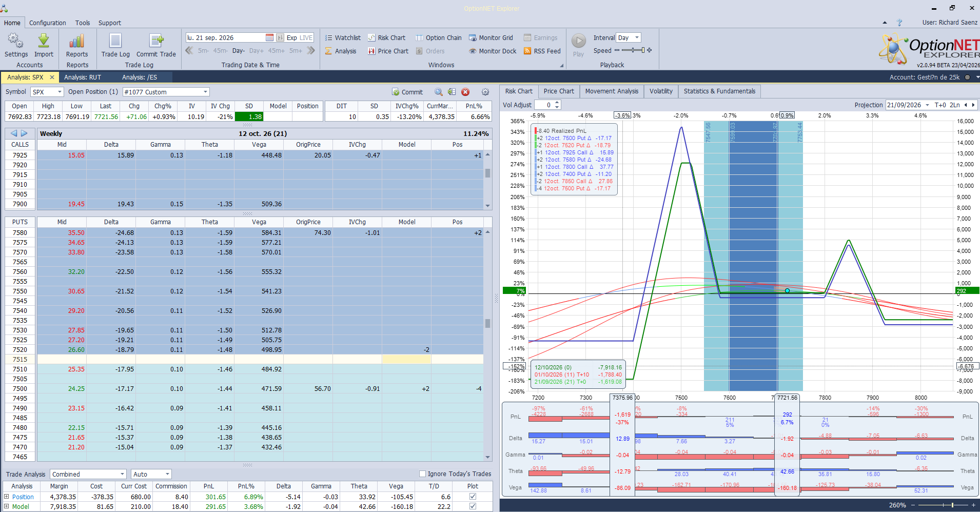980x512 pixels.
Task: Open Statistics & Fundamentals tab
Action: click(719, 91)
